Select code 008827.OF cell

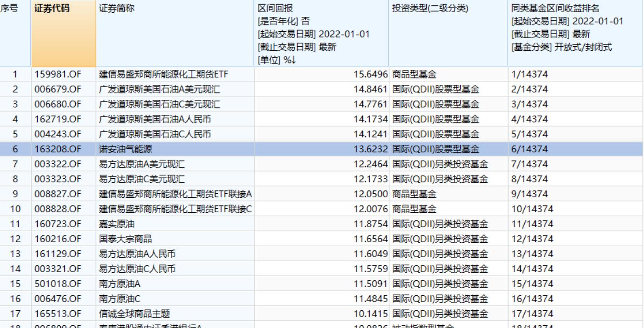tap(58, 194)
